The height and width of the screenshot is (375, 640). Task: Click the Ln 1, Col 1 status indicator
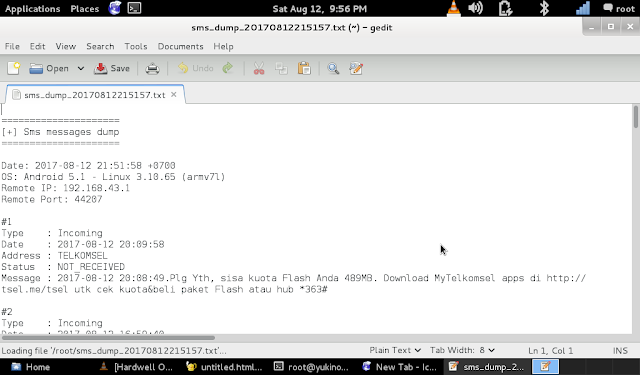pyautogui.click(x=550, y=351)
